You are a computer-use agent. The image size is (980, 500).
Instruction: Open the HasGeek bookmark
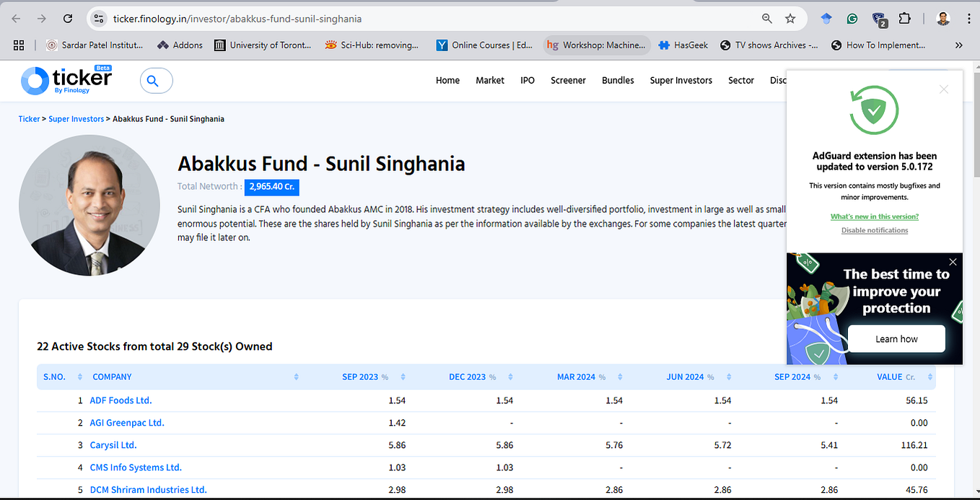[x=684, y=45]
